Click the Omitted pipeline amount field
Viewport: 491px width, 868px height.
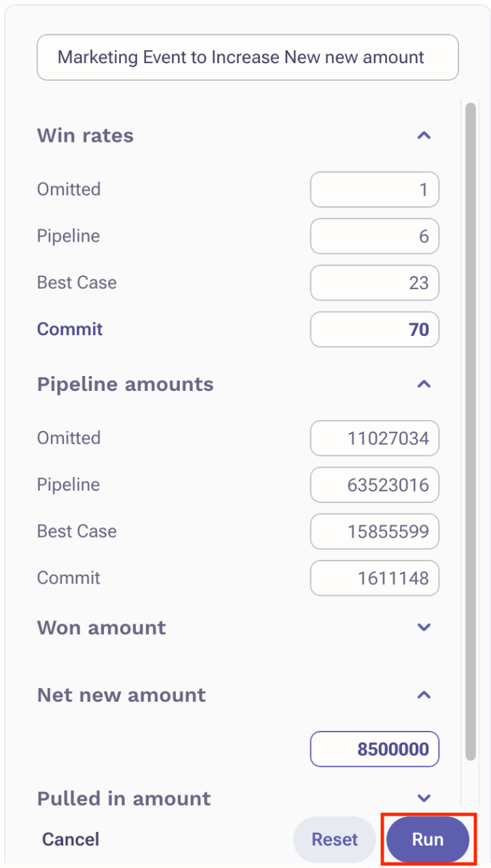pos(374,438)
